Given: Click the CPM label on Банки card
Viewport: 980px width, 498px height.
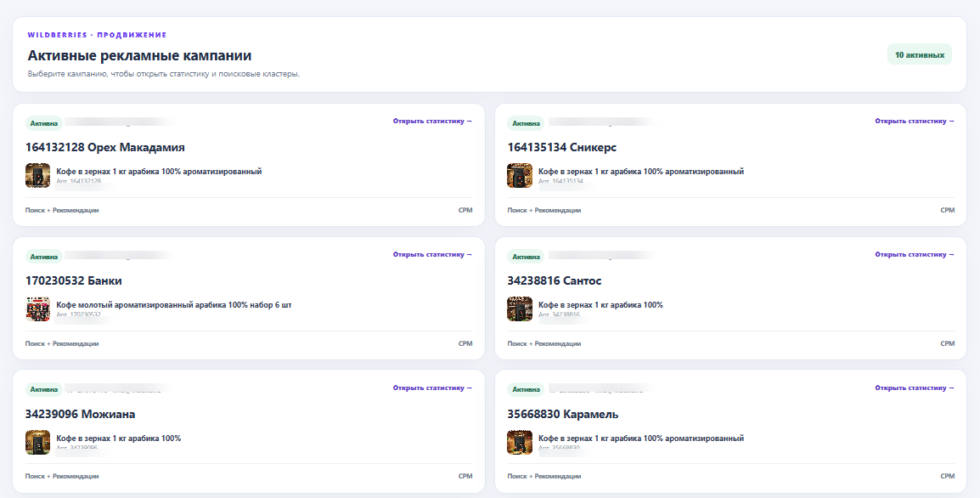Looking at the screenshot, I should [465, 343].
